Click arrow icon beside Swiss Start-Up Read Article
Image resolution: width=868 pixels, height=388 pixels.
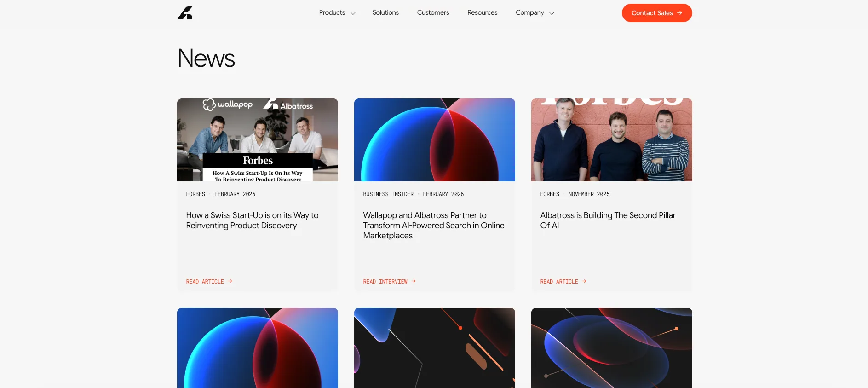230,281
